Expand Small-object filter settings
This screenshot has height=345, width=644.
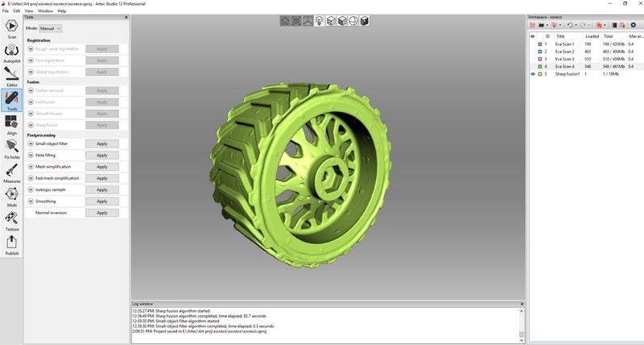31,143
